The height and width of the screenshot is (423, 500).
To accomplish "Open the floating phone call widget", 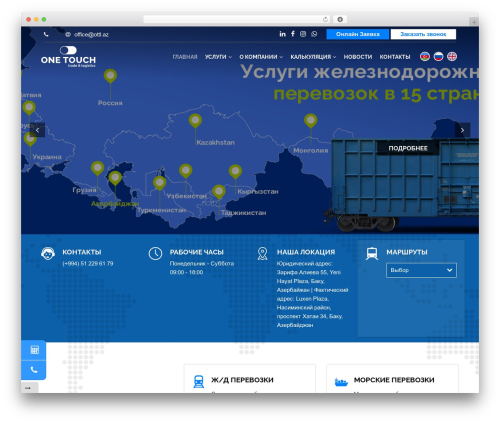I will point(34,370).
